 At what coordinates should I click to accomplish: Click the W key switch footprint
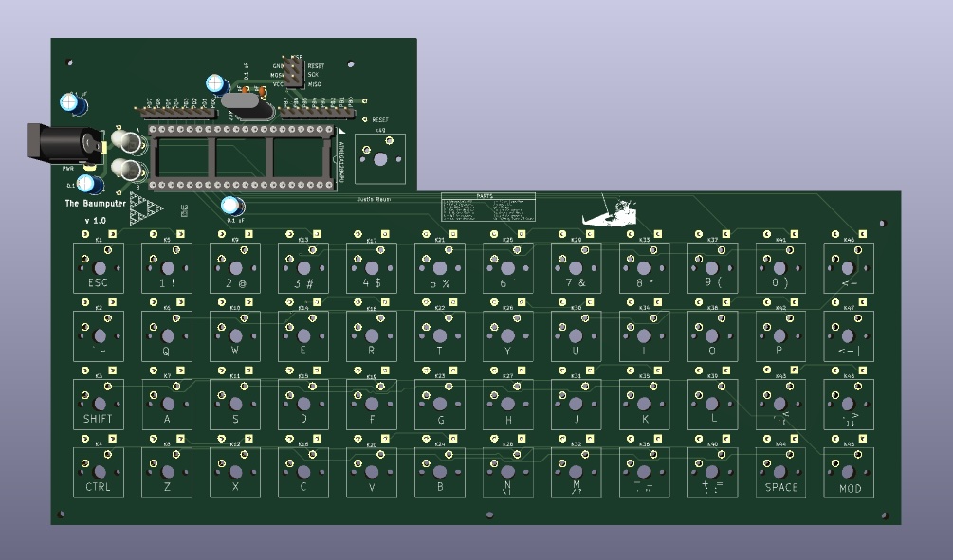[x=234, y=335]
